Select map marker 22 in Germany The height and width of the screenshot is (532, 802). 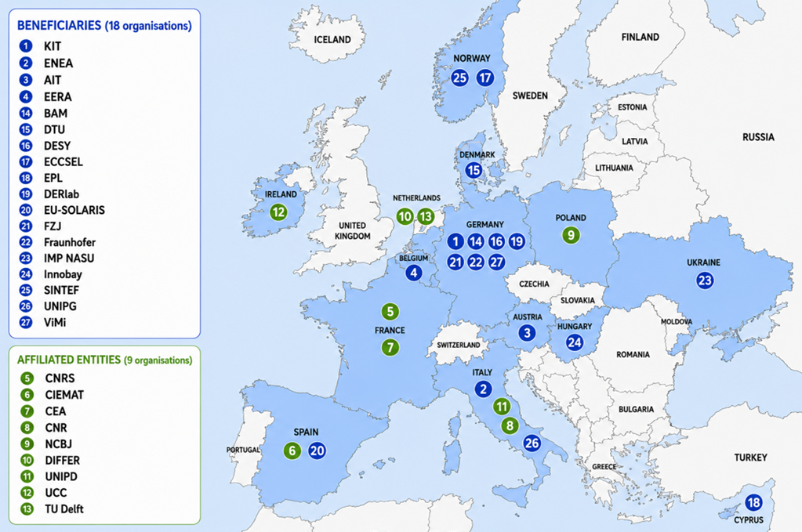click(476, 262)
